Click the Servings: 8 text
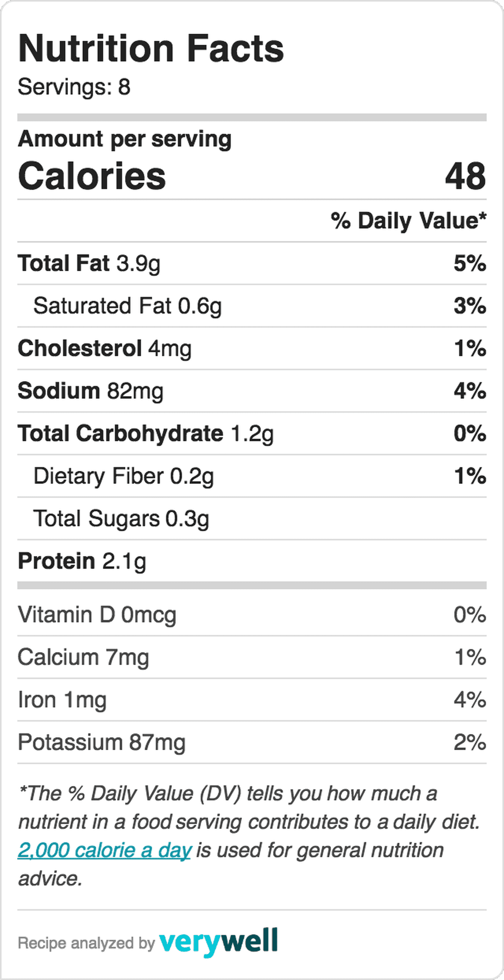The image size is (504, 980). pyautogui.click(x=74, y=87)
